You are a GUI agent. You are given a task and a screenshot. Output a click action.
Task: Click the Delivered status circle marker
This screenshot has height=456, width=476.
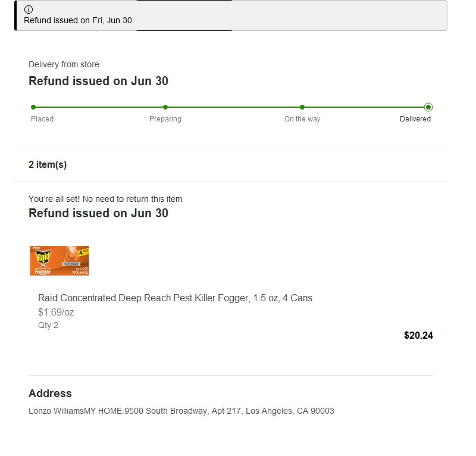coord(428,107)
